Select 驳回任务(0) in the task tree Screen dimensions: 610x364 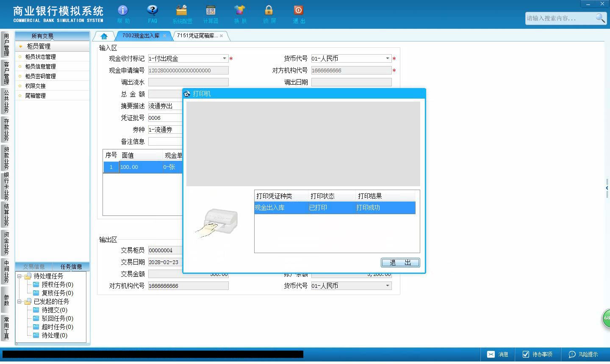point(57,318)
